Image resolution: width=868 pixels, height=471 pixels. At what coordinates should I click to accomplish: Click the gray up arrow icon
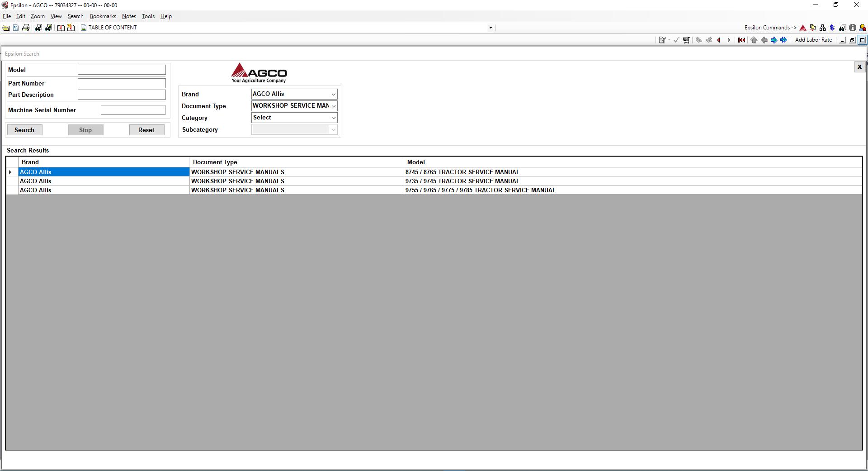pos(754,40)
